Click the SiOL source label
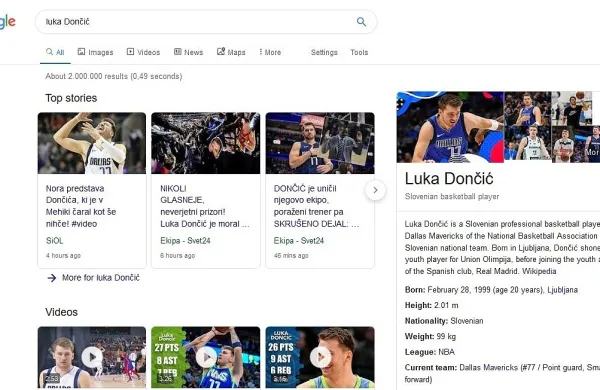 [x=54, y=240]
